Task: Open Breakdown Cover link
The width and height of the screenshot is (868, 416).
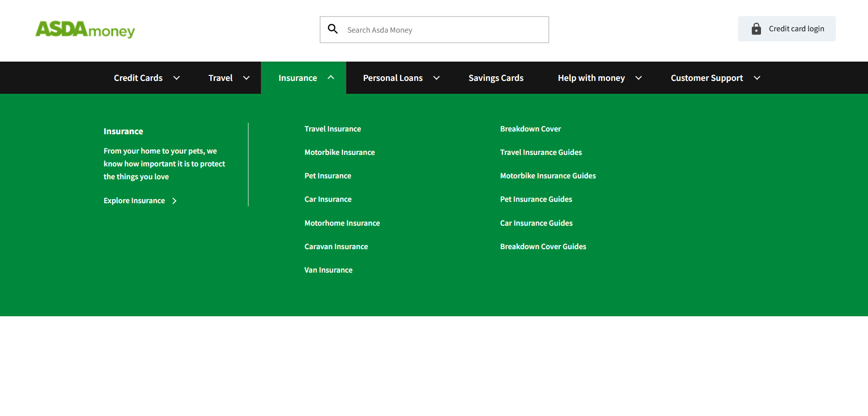Action: 530,129
